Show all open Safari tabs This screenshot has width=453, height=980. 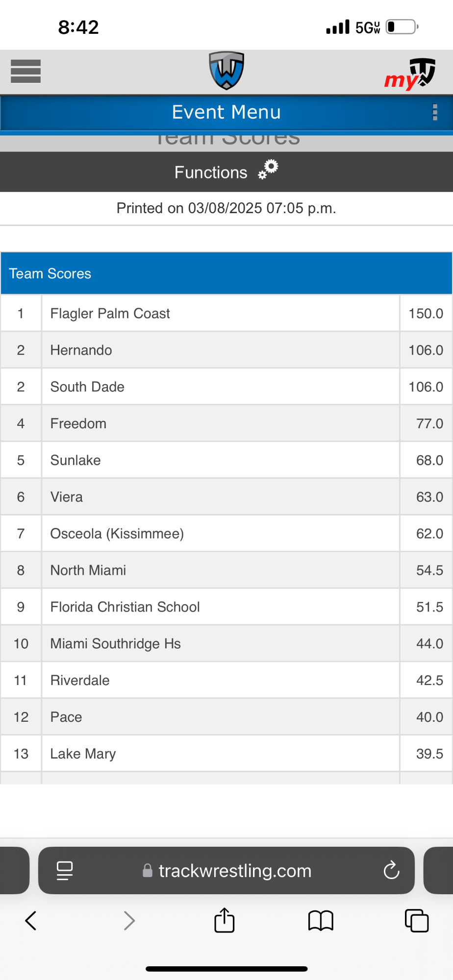(417, 920)
